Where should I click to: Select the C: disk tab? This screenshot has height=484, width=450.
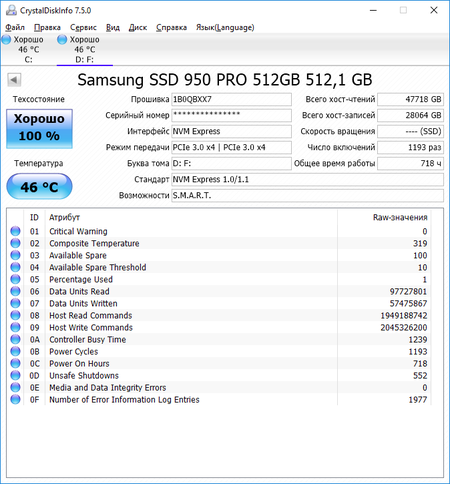click(x=28, y=49)
